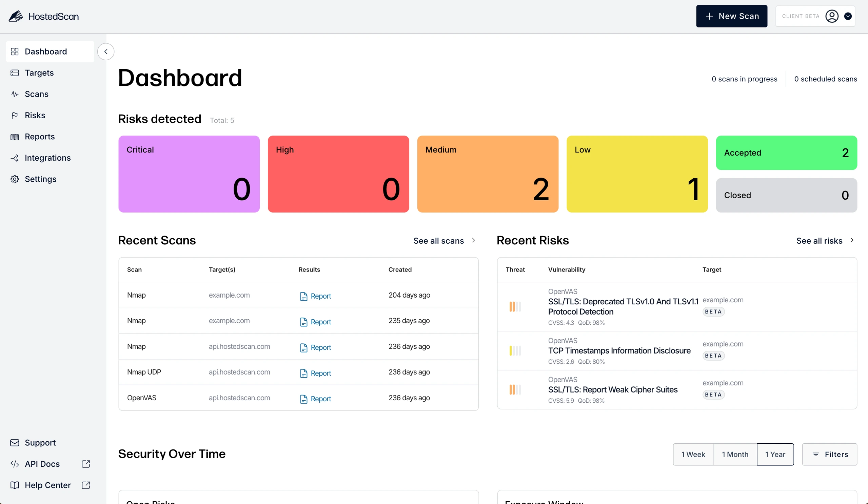Click the Risks flag icon in sidebar
The image size is (868, 504).
15,115
